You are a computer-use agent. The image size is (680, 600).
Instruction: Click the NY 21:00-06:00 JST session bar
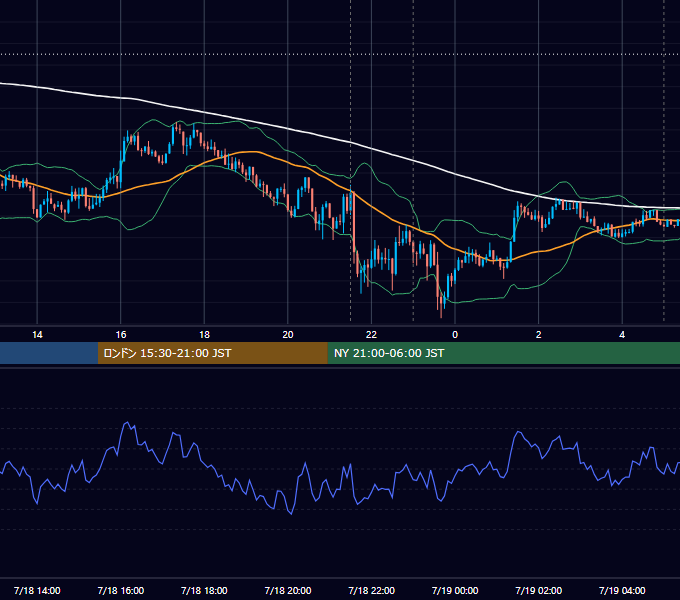503,353
